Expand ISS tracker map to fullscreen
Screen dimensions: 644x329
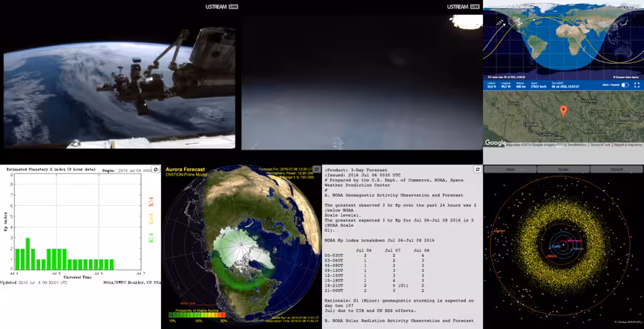pyautogui.click(x=637, y=85)
